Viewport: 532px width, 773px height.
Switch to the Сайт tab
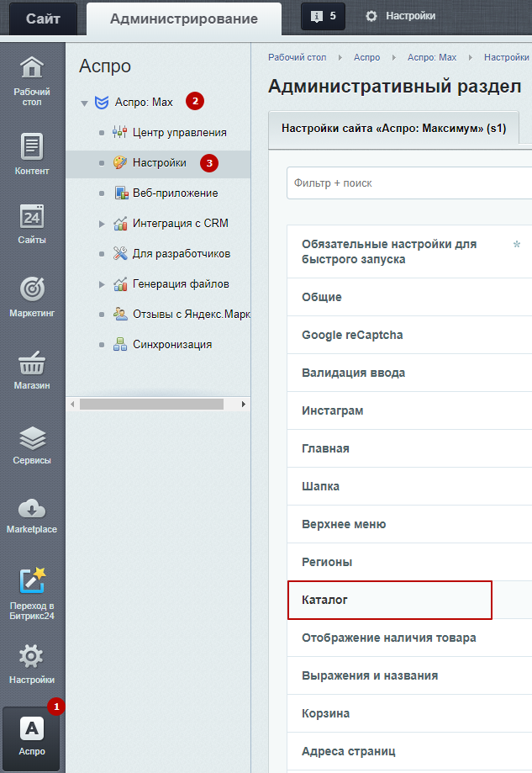coord(43,19)
